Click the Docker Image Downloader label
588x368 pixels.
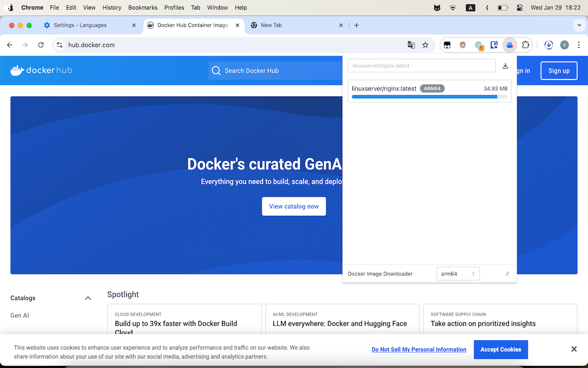380,274
